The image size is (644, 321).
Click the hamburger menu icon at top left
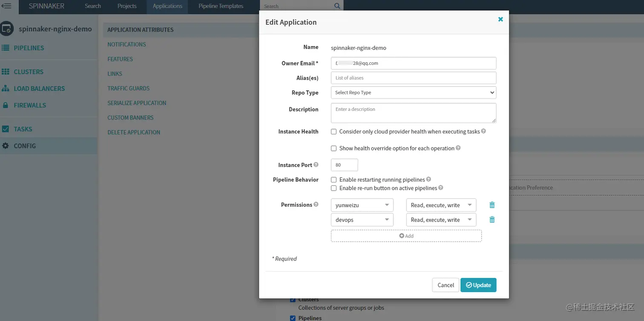pyautogui.click(x=6, y=6)
